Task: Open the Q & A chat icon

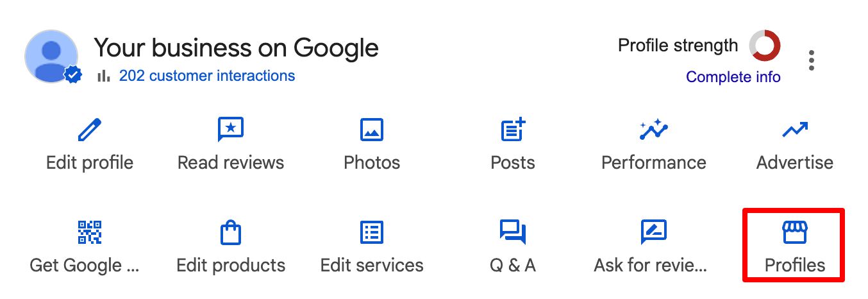Action: click(x=513, y=232)
